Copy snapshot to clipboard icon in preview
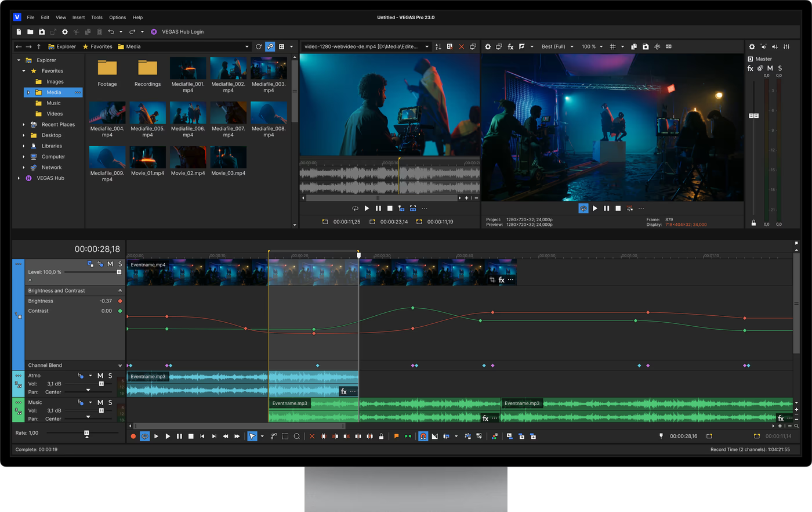Image resolution: width=812 pixels, height=512 pixels. [x=634, y=46]
